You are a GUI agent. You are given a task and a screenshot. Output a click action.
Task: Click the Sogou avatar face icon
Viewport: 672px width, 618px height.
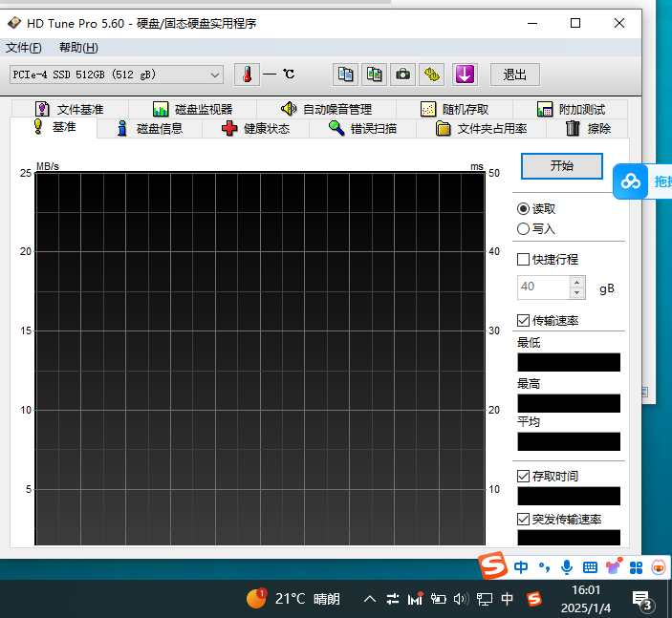coord(659,568)
